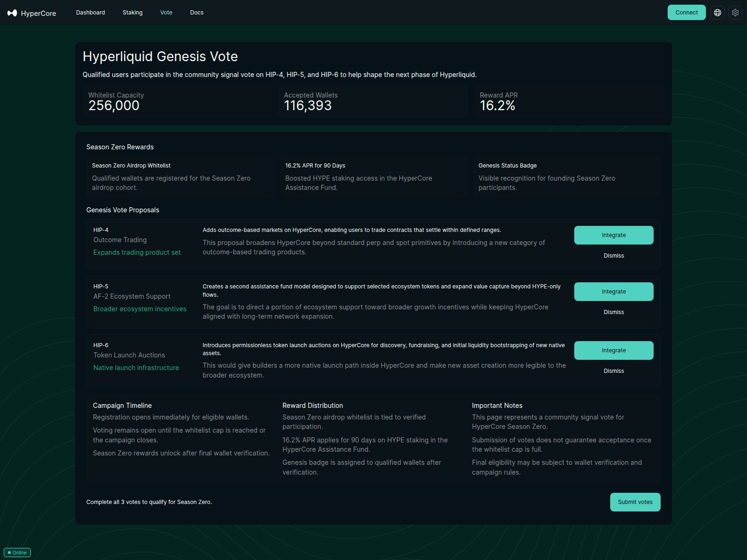
Task: Click the Whitelist Capacity stat card
Action: click(177, 102)
